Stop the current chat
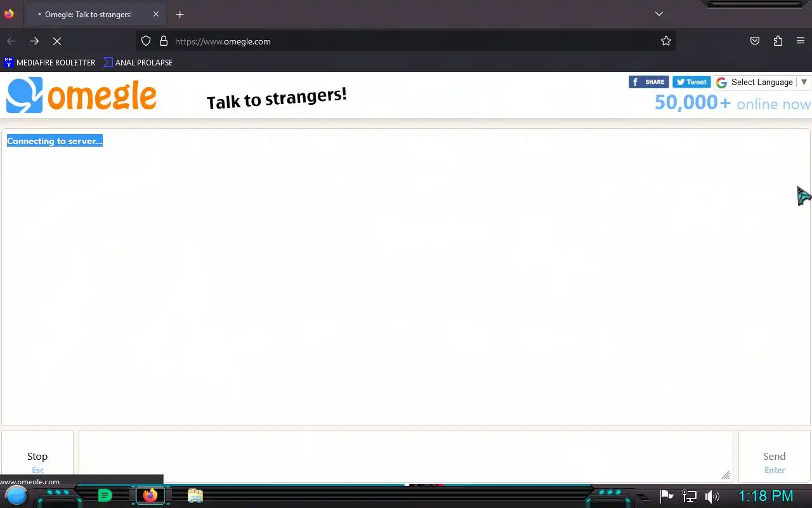This screenshot has height=508, width=812. (37, 457)
